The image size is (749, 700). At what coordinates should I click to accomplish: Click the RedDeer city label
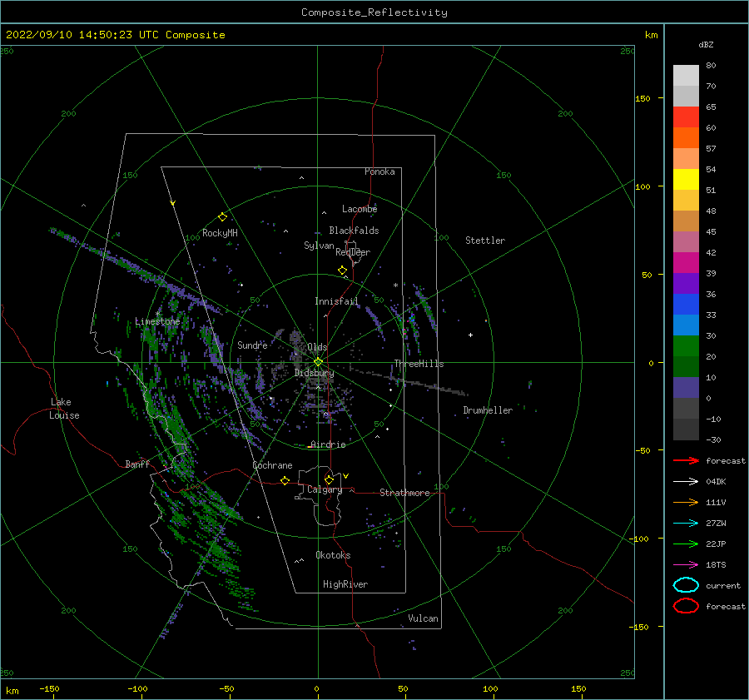353,252
